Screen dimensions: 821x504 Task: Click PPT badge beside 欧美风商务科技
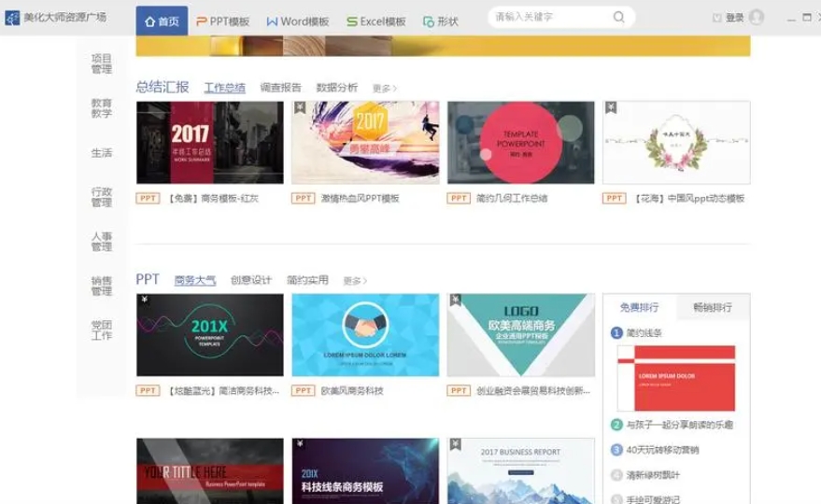click(x=304, y=390)
